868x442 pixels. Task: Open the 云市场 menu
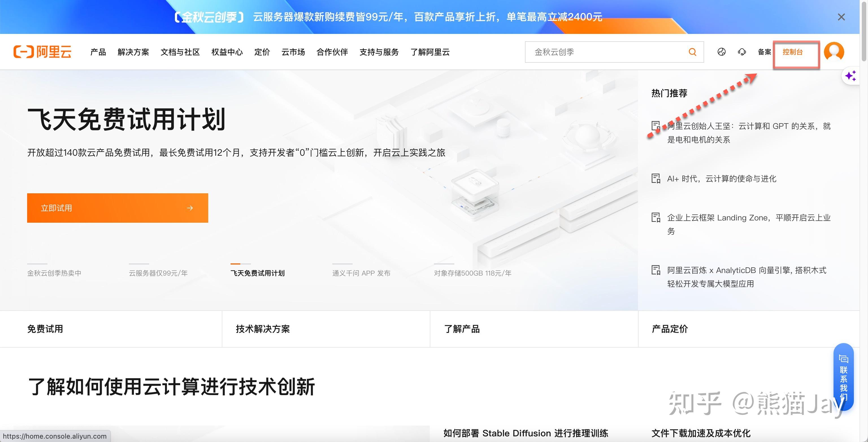(x=293, y=52)
